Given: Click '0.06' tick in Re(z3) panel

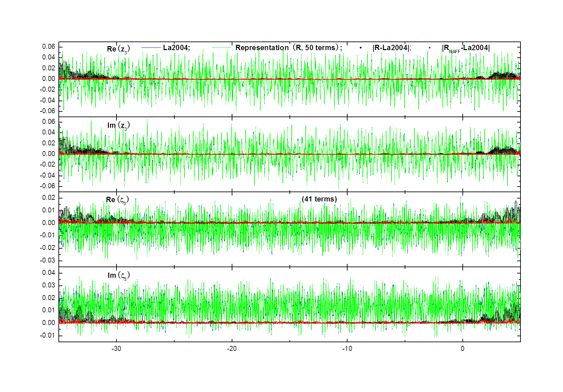Looking at the screenshot, I should coord(48,46).
